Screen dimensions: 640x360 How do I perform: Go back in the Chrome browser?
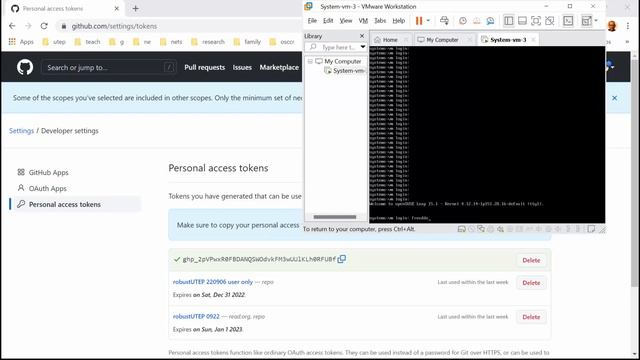(x=12, y=26)
